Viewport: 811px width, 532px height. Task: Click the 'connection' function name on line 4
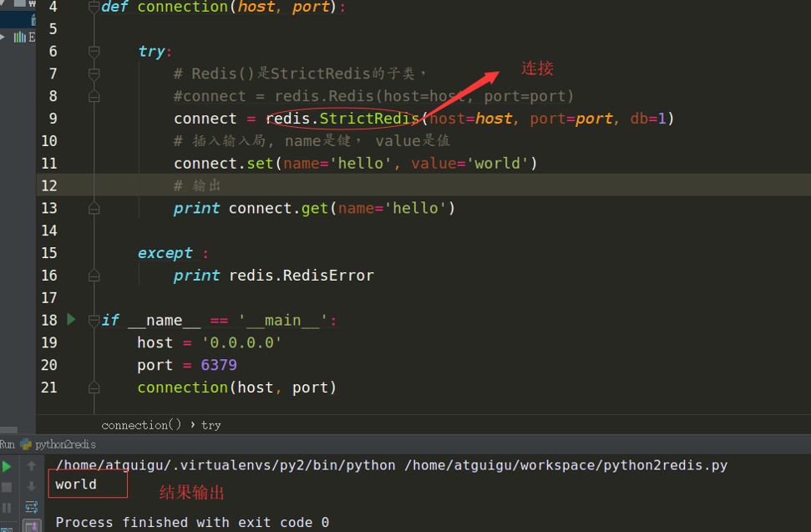pos(183,8)
